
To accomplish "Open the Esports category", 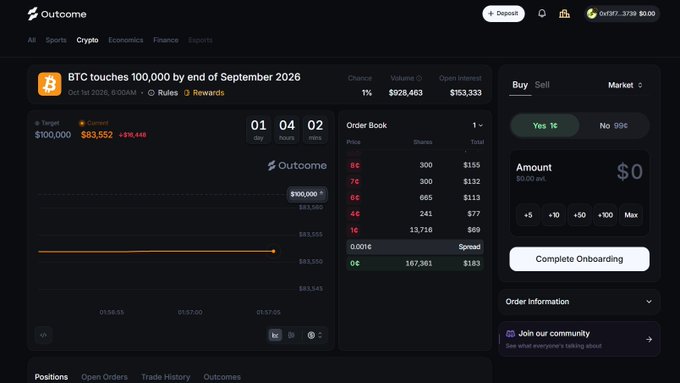I will 200,40.
